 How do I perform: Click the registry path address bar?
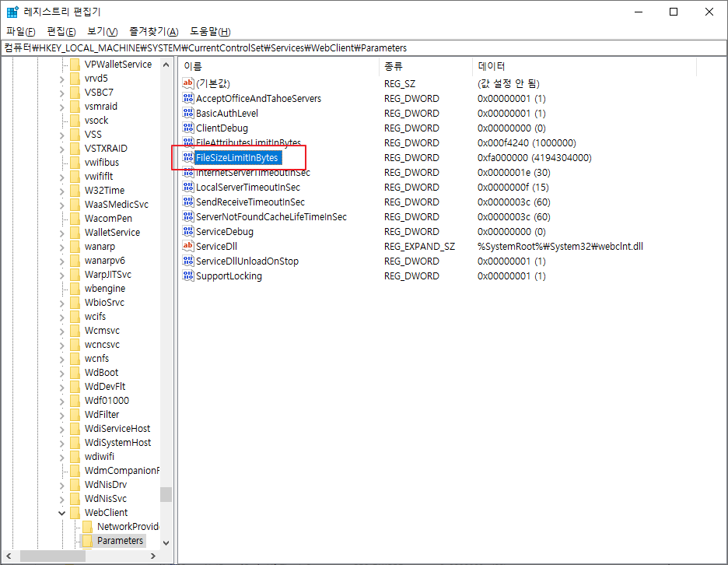pos(364,48)
